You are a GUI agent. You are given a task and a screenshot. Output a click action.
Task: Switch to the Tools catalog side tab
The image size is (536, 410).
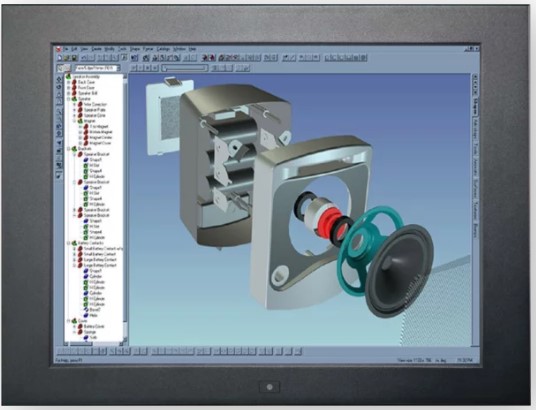coord(475,149)
